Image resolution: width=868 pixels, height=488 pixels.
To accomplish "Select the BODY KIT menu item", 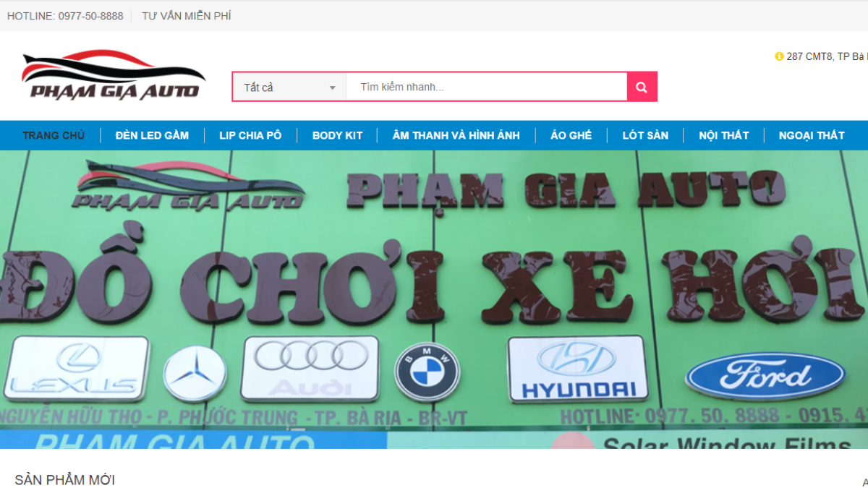I will coord(337,135).
